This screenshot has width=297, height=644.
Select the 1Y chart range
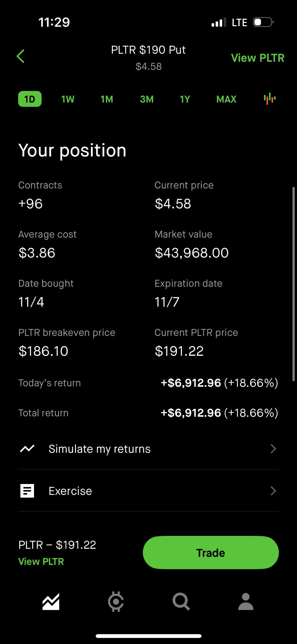pyautogui.click(x=185, y=99)
